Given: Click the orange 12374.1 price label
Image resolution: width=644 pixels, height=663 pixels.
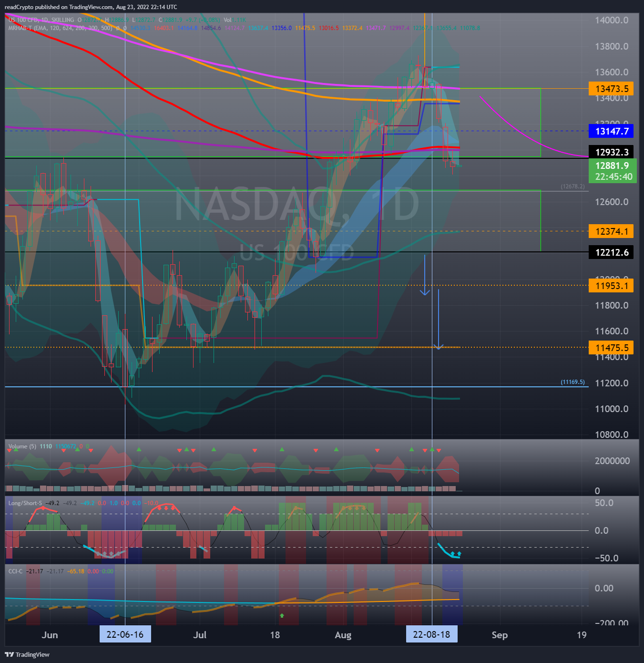Looking at the screenshot, I should (x=611, y=231).
